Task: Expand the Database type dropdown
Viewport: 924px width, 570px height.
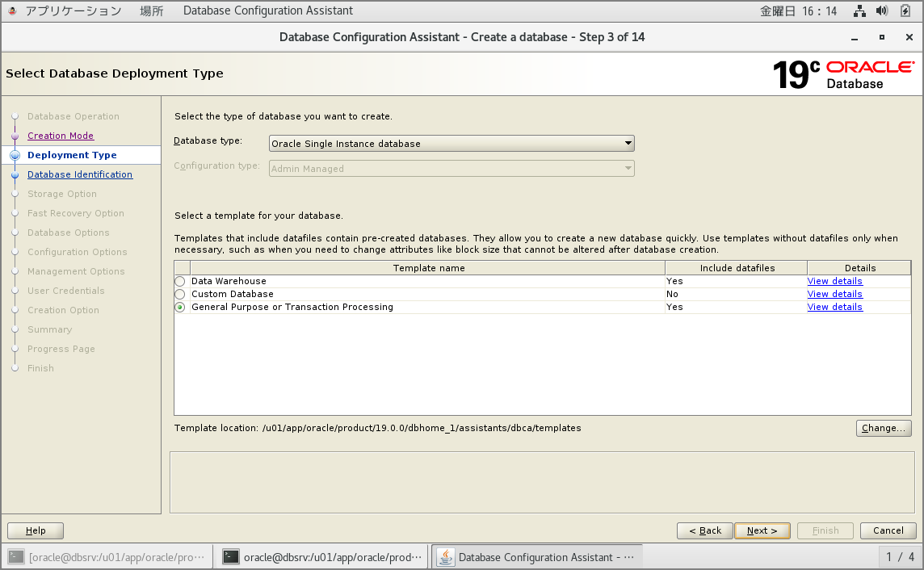Action: tap(451, 144)
